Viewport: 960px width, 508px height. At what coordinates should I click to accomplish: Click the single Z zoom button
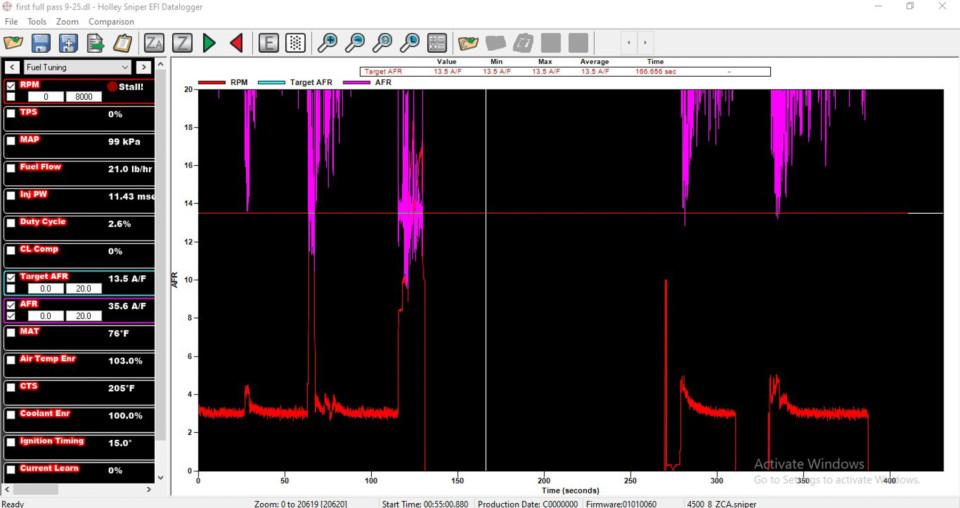pyautogui.click(x=181, y=43)
